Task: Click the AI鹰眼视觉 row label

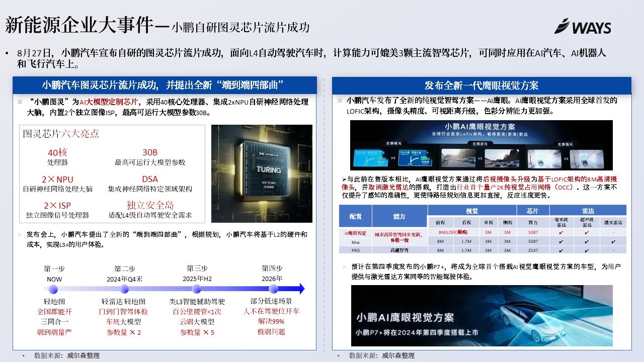Action: coord(355,233)
